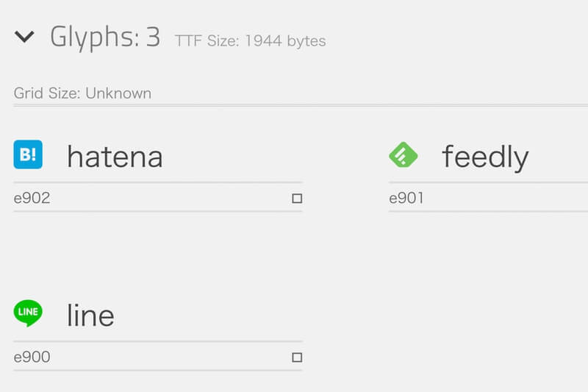Click the divider line under Grid Size
Screen dimensions: 588x392
pyautogui.click(x=301, y=106)
